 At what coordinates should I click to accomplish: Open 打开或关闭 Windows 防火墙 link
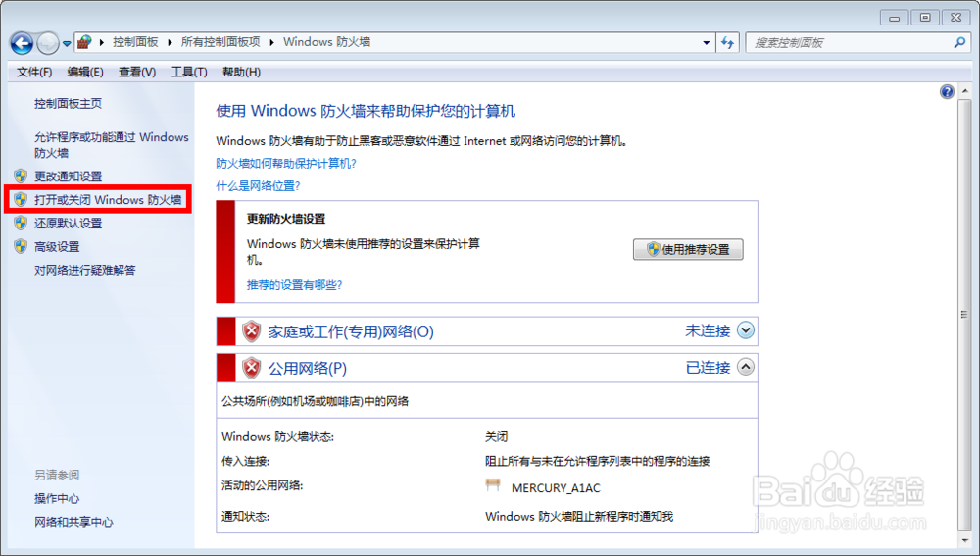pos(108,200)
